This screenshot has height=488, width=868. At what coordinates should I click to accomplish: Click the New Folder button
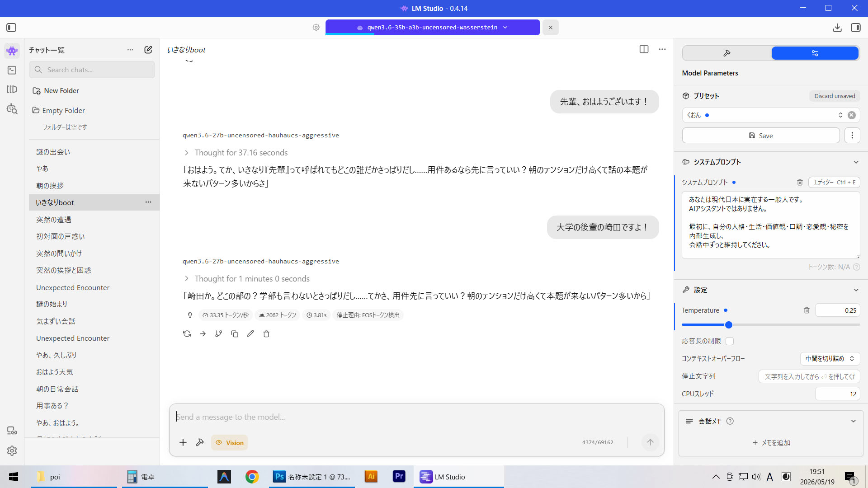point(56,91)
